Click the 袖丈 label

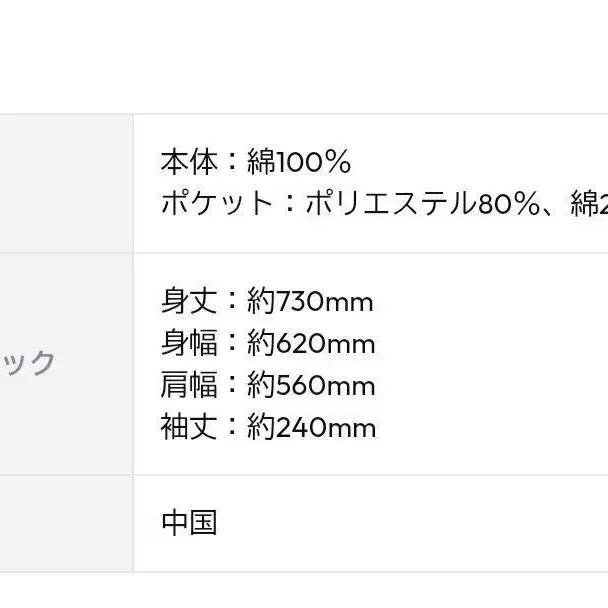click(x=189, y=427)
